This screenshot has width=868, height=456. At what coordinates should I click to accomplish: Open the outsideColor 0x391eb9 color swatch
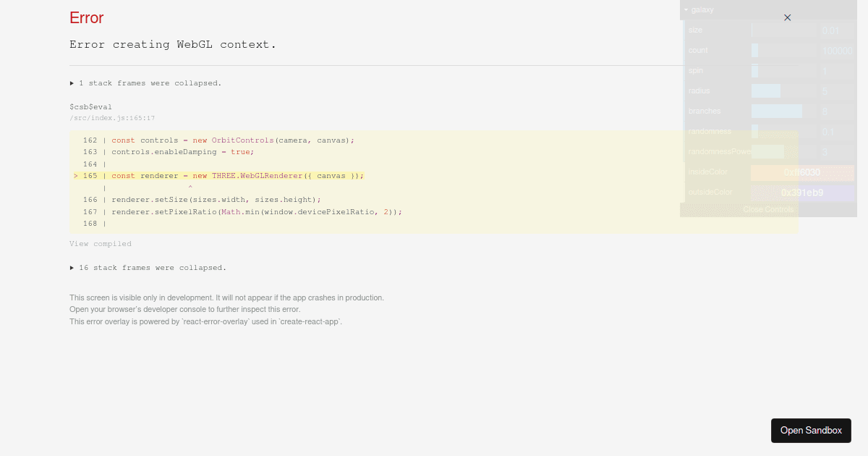pyautogui.click(x=803, y=192)
